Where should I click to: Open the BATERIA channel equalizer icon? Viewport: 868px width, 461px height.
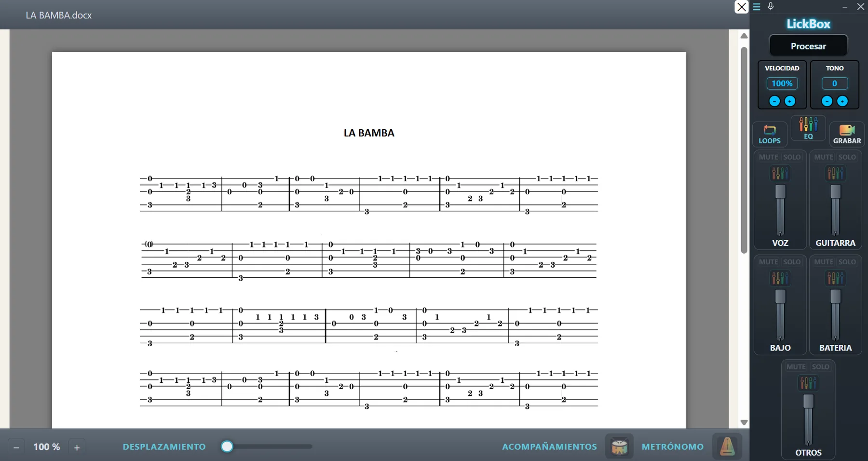click(x=835, y=278)
